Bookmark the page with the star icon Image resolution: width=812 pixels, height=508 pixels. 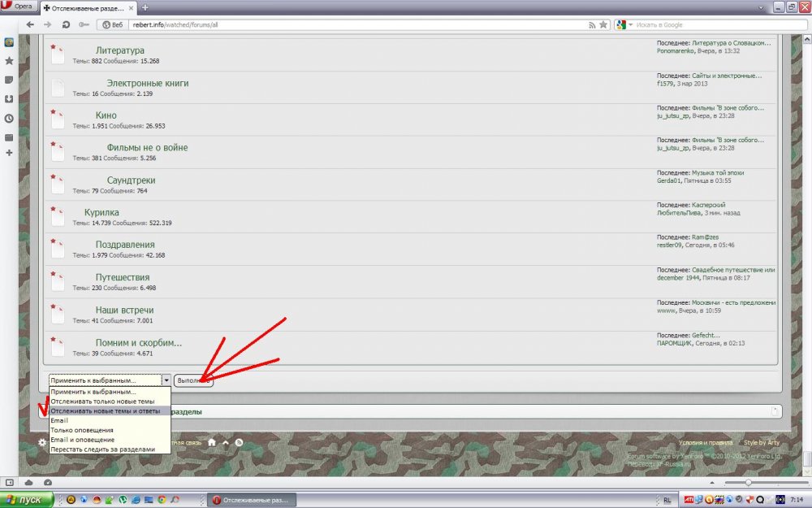pyautogui.click(x=603, y=24)
